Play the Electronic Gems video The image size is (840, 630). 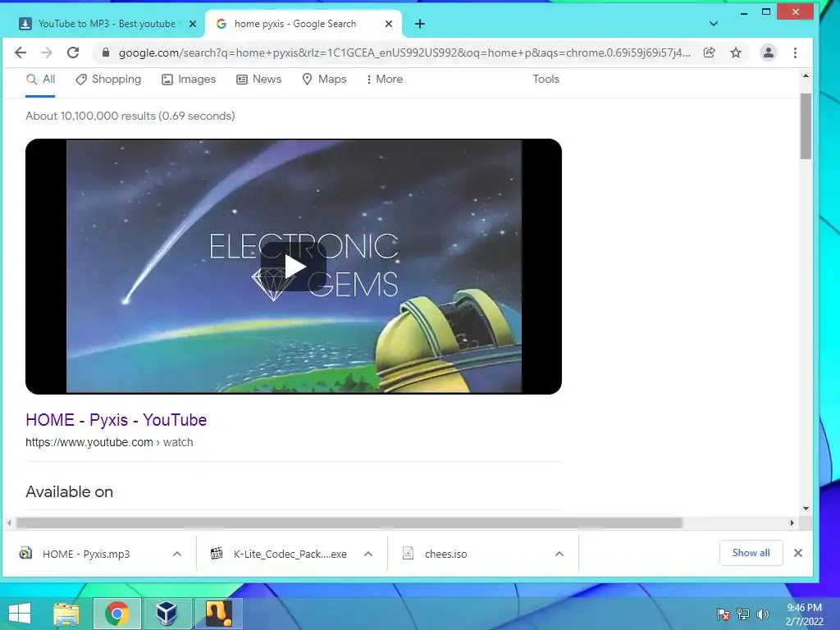pyautogui.click(x=294, y=267)
